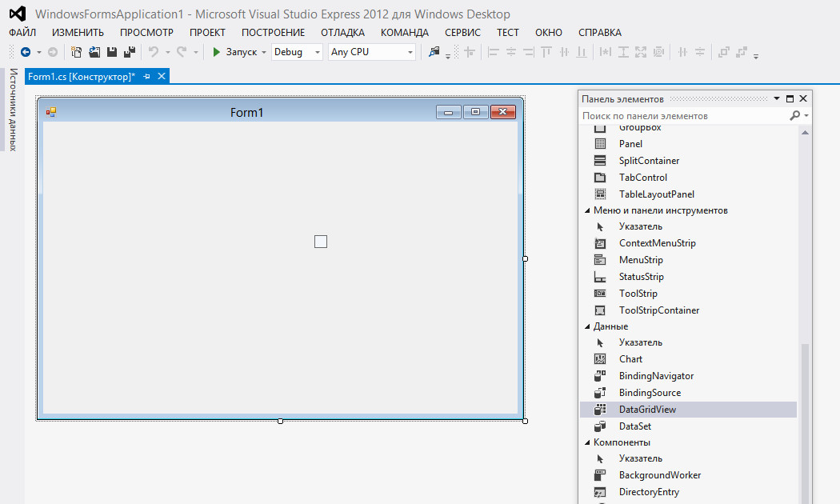The width and height of the screenshot is (840, 504).
Task: Open the СЕРВИС menu
Action: pyautogui.click(x=463, y=33)
